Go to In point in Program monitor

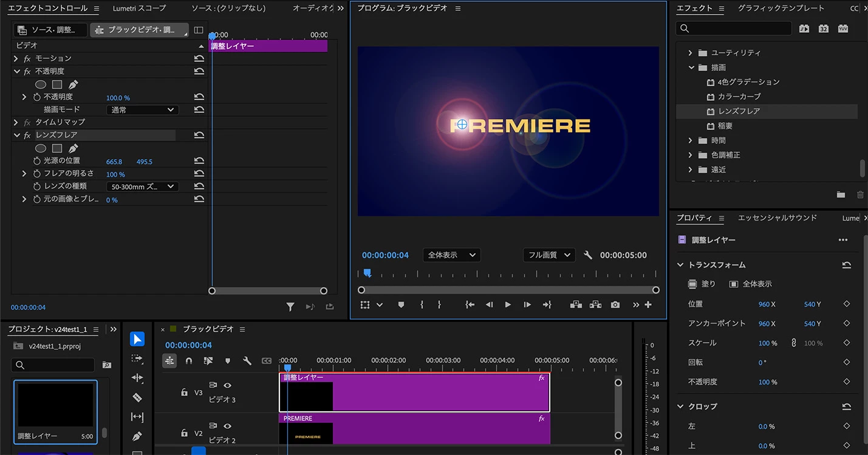(470, 304)
